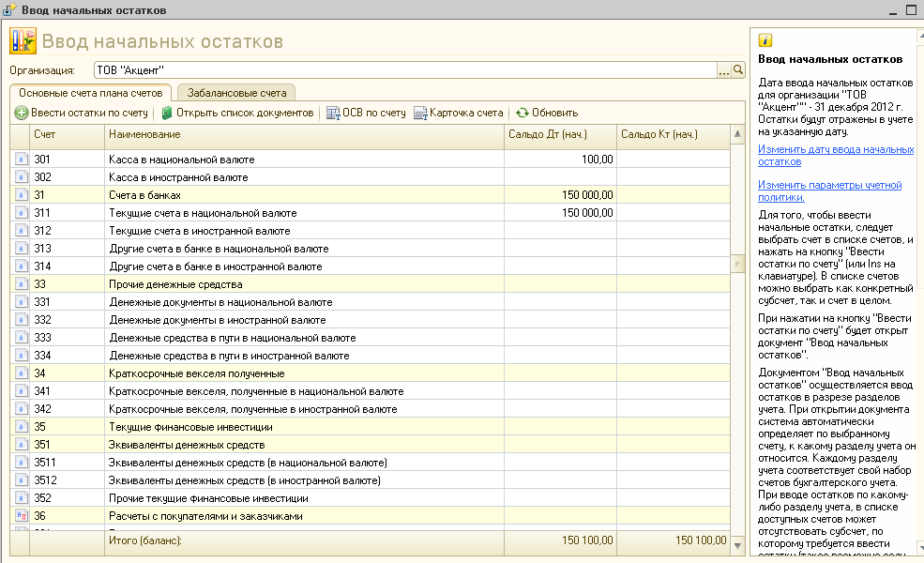The width and height of the screenshot is (924, 563).
Task: Switch to 'Забалансовые счета' tab
Action: point(236,93)
